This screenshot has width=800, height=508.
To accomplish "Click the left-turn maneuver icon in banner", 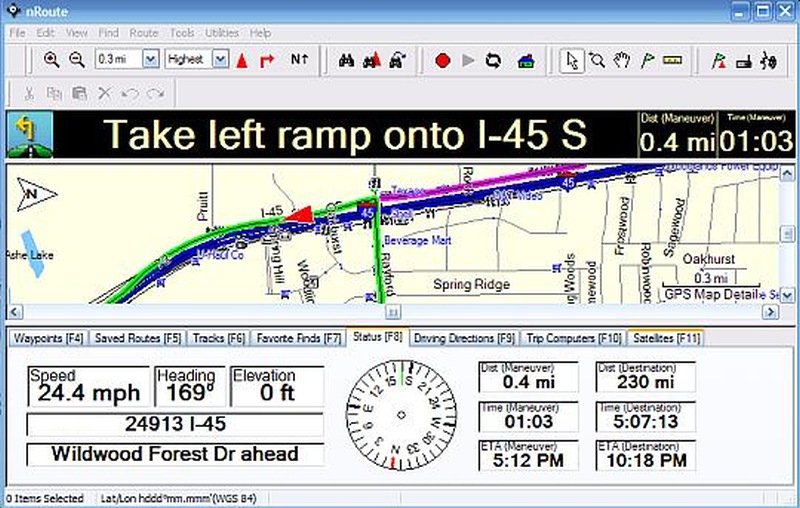I will [30, 135].
